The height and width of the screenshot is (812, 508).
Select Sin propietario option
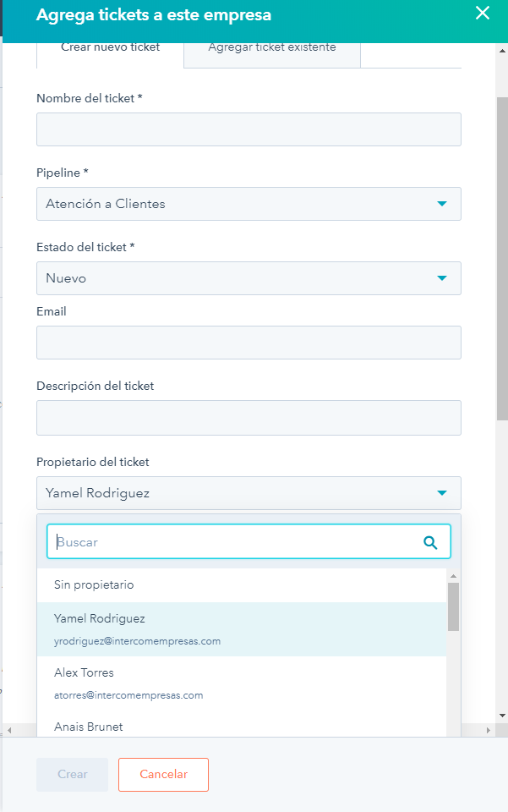tap(94, 585)
